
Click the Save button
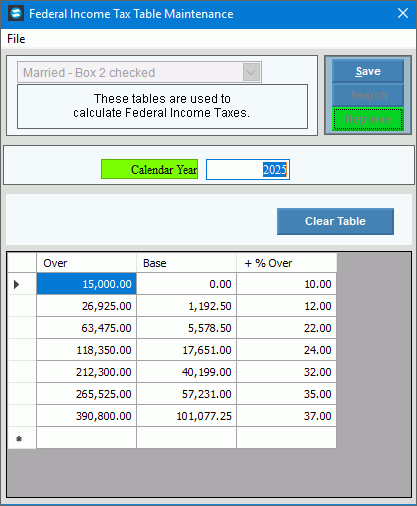tap(368, 71)
